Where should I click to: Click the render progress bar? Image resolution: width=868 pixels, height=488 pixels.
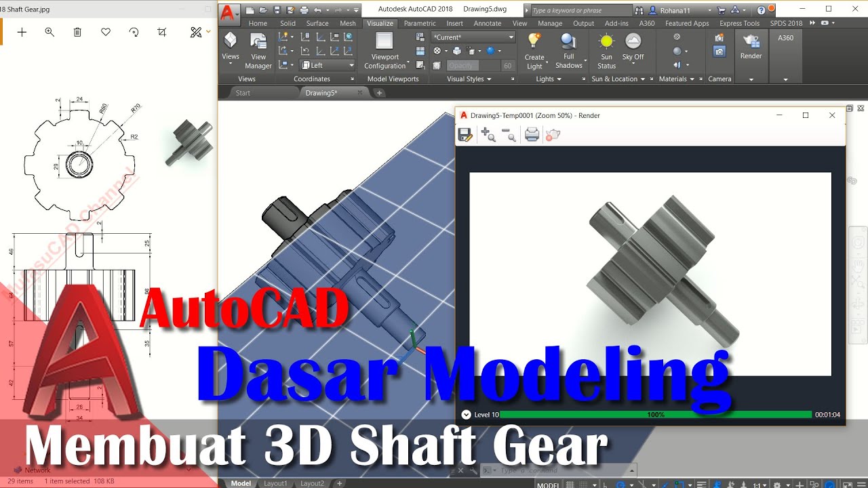point(655,415)
